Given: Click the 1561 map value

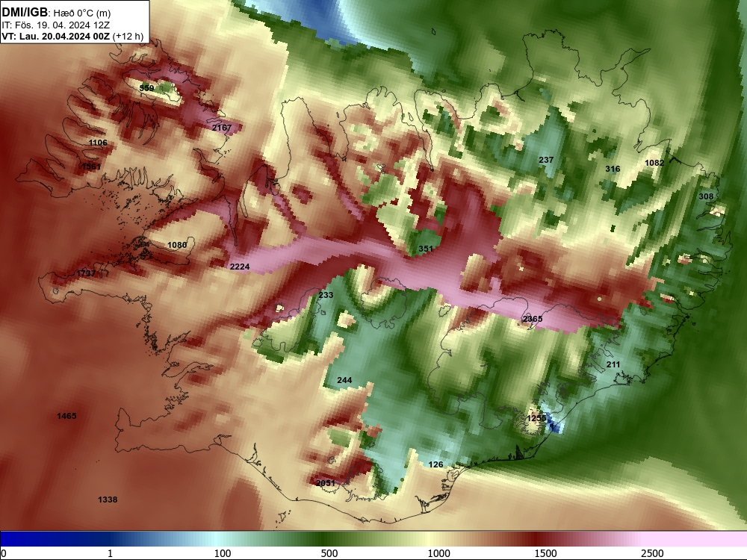Looking at the screenshot, I should coord(91,167).
